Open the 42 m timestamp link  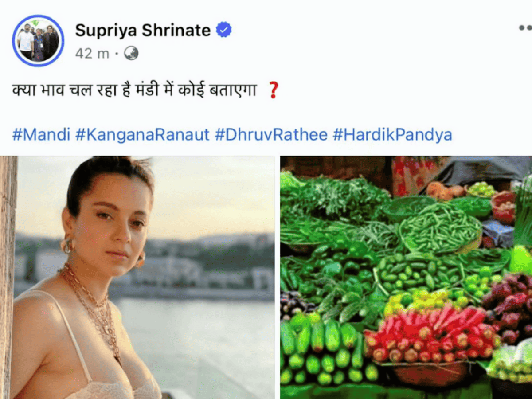point(92,54)
